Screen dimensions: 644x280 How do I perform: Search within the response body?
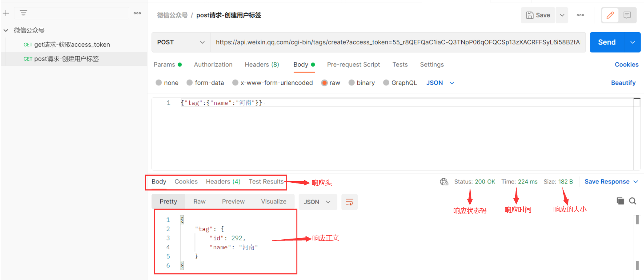point(633,201)
